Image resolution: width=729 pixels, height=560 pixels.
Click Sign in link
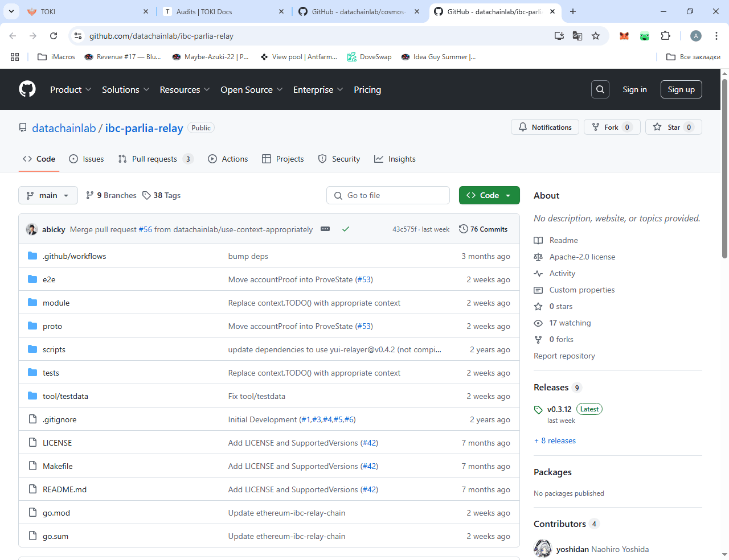coord(634,89)
